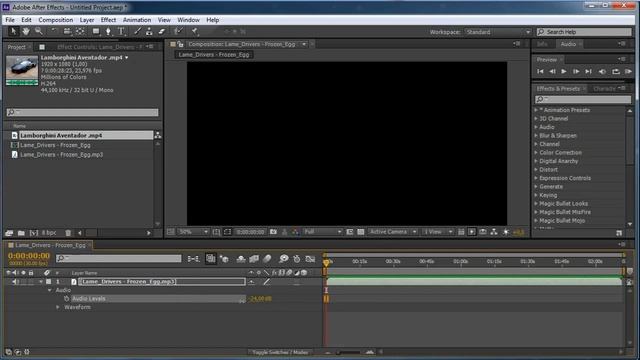Screen dimensions: 640x360
Task: Switch to the Effect Controls tab
Action: (100, 47)
